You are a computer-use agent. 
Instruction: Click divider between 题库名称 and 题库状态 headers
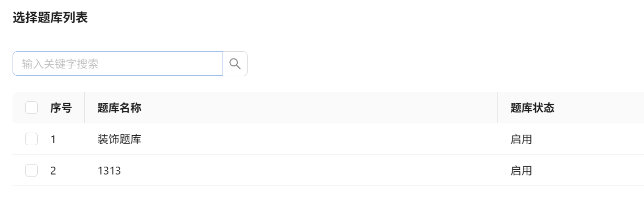[497, 108]
